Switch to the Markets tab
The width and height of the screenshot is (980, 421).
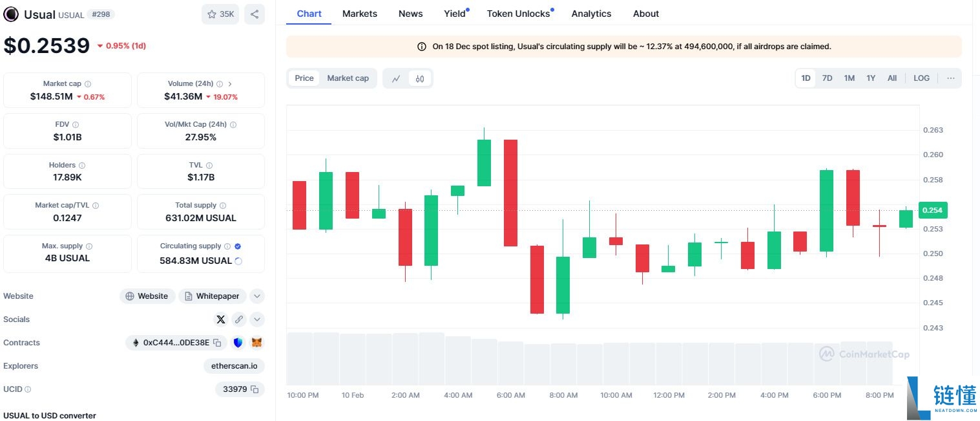(x=360, y=14)
